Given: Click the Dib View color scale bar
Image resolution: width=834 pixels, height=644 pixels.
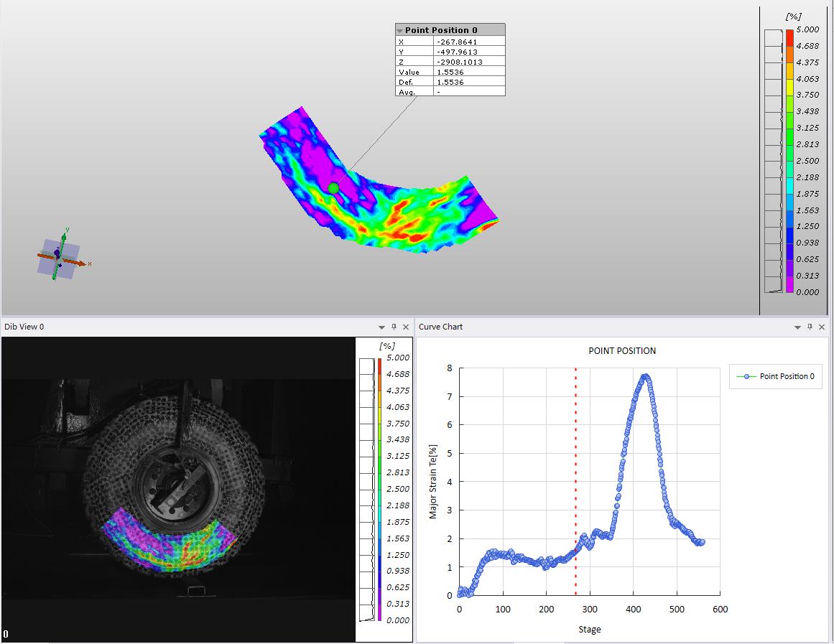Looking at the screenshot, I should [379, 488].
